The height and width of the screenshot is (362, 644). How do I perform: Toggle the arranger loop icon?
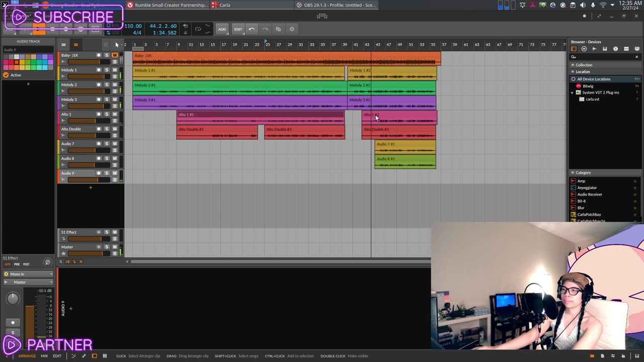198,29
